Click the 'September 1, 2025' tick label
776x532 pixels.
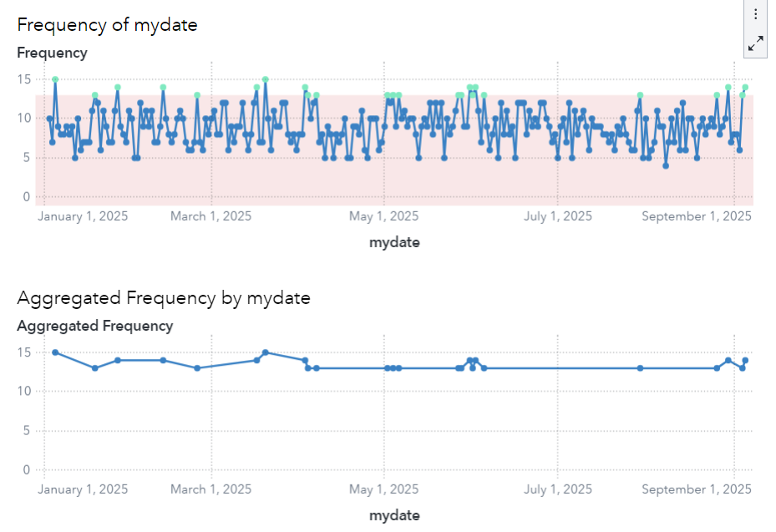(x=696, y=215)
